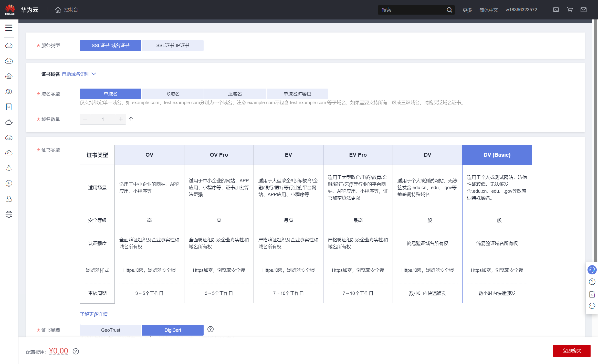This screenshot has width=598, height=364.
Task: Select GeoTrust certificate brand
Action: tap(110, 330)
